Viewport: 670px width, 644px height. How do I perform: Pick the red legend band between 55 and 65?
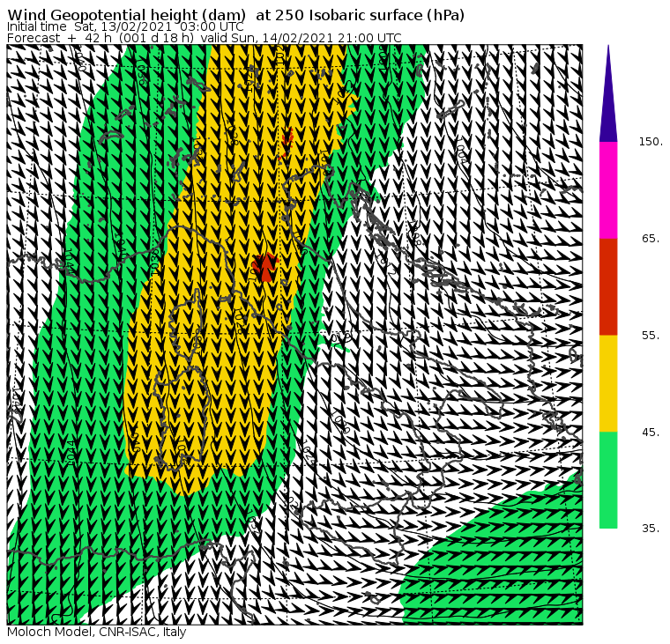click(x=608, y=286)
